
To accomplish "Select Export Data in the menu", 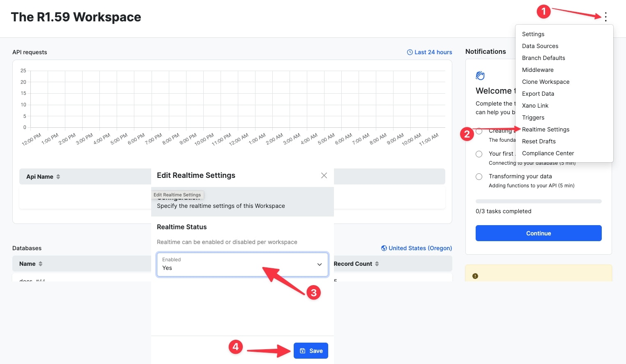I will [538, 94].
